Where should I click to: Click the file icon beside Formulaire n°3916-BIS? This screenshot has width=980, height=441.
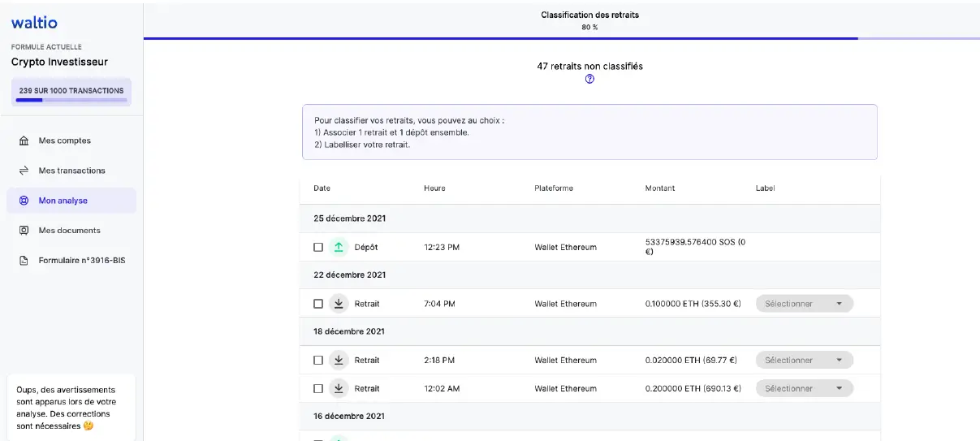click(x=24, y=261)
